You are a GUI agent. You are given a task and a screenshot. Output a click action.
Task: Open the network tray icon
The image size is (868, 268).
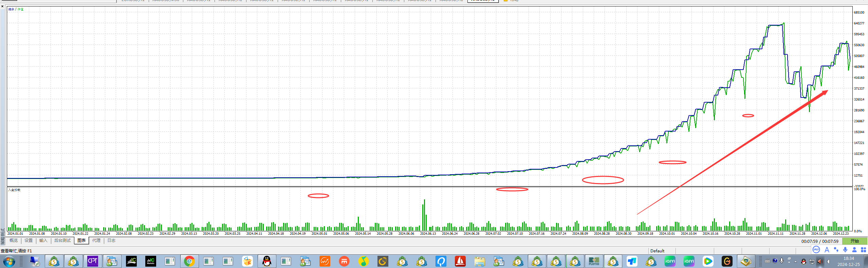click(x=812, y=262)
